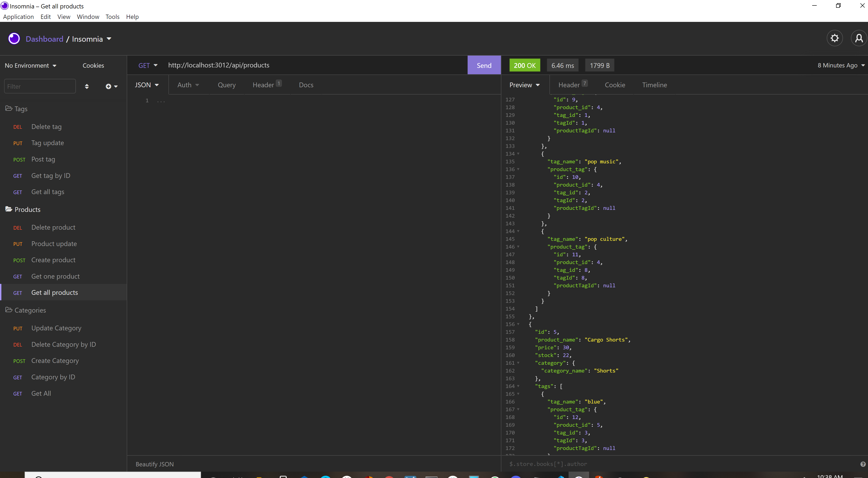Image resolution: width=868 pixels, height=478 pixels.
Task: Open the Edit menu
Action: pos(46,17)
